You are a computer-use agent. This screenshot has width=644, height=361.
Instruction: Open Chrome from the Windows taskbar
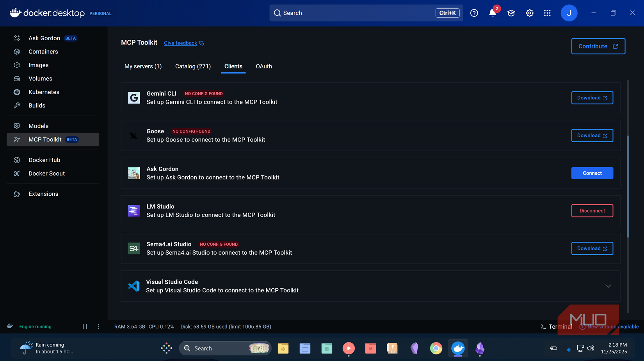[x=436, y=348]
